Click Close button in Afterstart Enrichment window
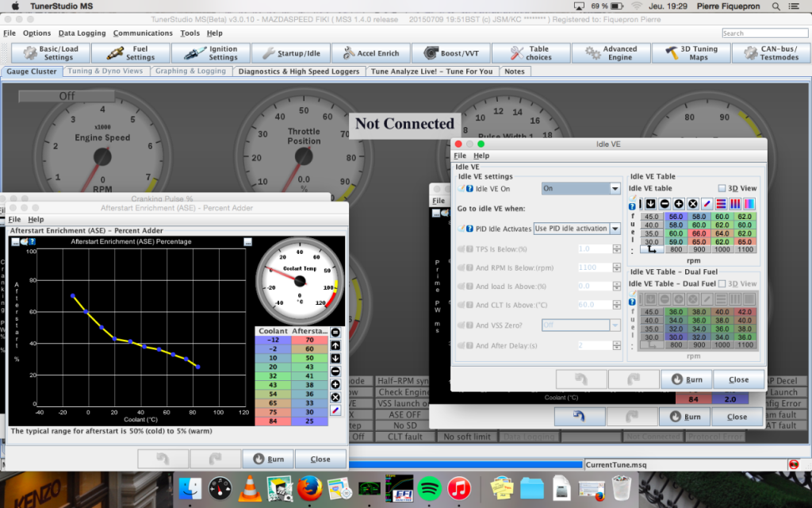This screenshot has height=508, width=812. (320, 459)
